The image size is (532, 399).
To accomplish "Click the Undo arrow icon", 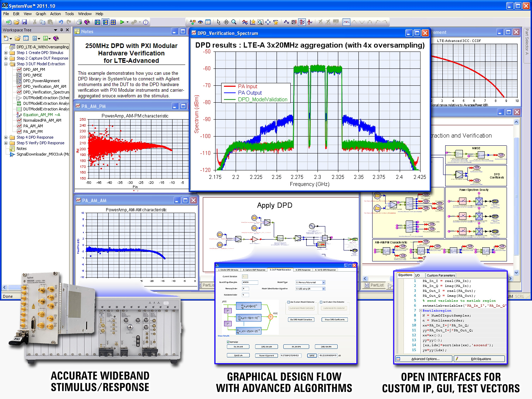I will [x=61, y=22].
